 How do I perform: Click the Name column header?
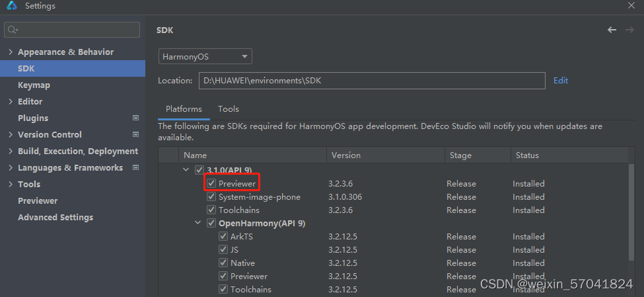coord(252,155)
